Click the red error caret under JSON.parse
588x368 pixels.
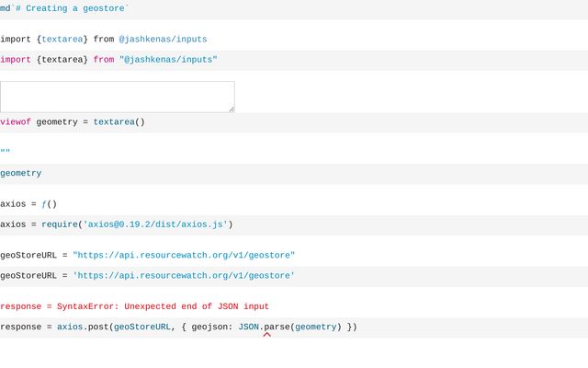pos(267,335)
